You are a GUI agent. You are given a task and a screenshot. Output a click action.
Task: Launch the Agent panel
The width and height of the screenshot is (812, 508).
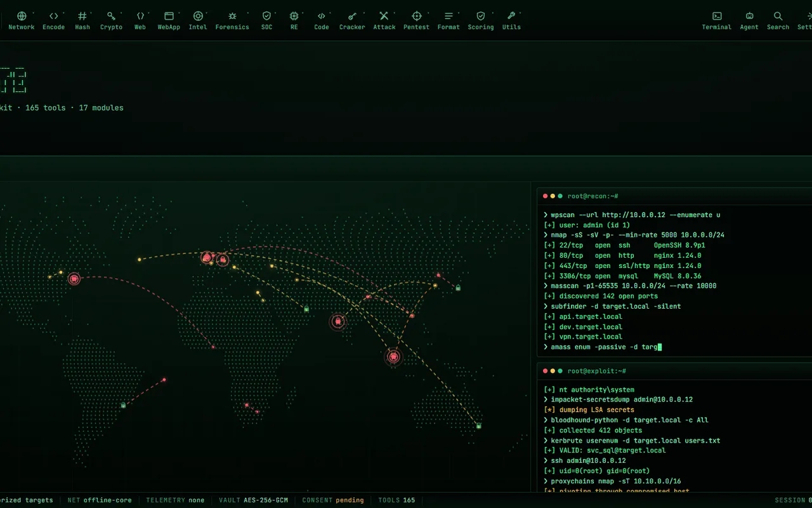click(749, 20)
